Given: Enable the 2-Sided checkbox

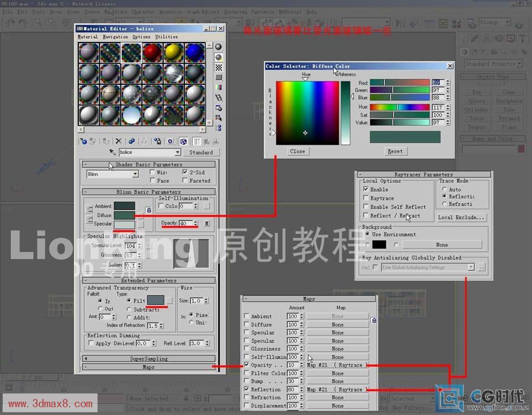Looking at the screenshot, I should point(185,172).
